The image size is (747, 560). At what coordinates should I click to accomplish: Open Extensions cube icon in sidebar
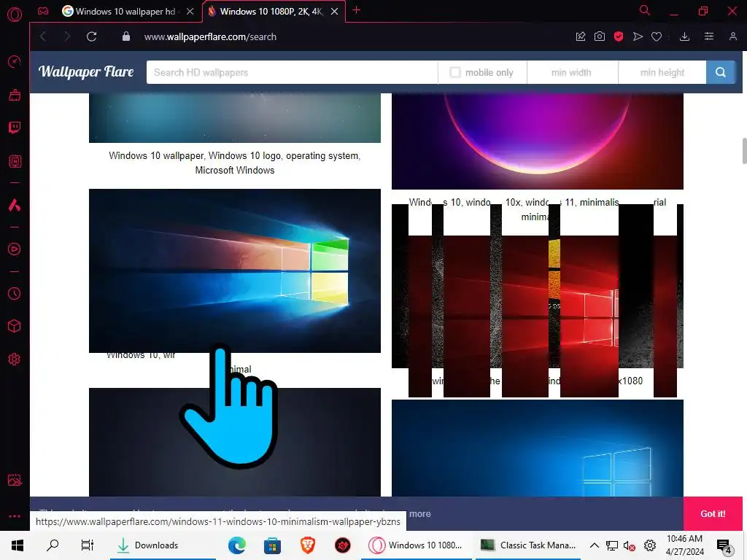point(15,326)
